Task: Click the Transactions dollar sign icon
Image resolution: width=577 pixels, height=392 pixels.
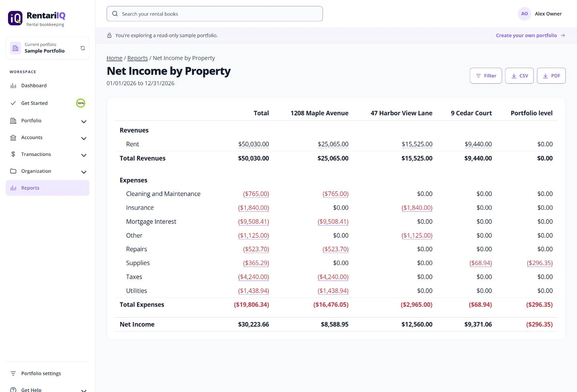Action: tap(13, 154)
